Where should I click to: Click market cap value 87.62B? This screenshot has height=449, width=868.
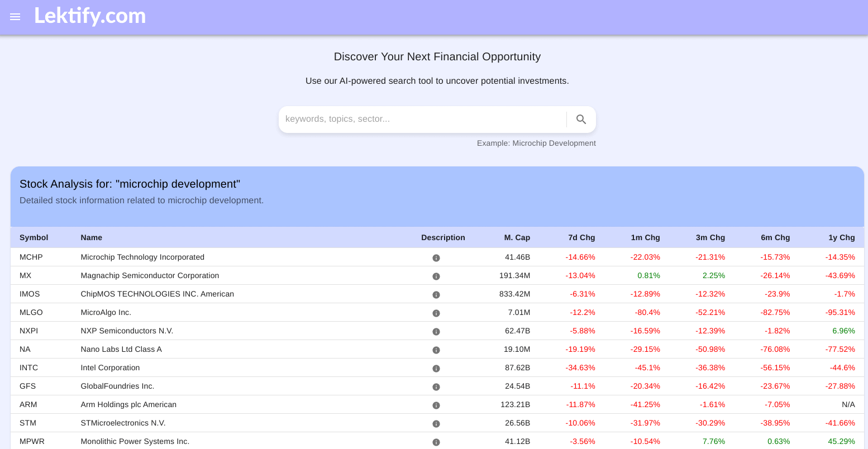[518, 367]
